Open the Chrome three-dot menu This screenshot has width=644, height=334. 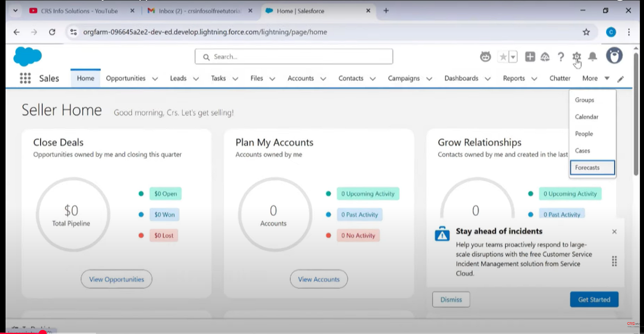coord(629,32)
